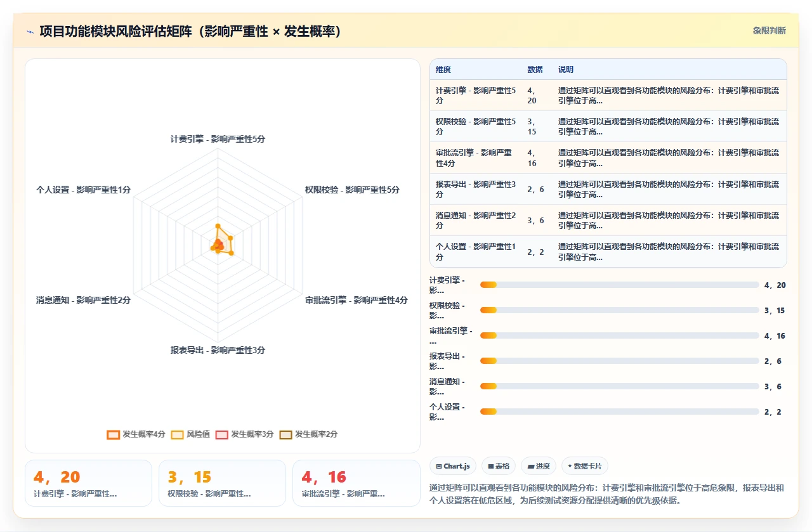Click the topmost radar data point
812x532 pixels.
point(218,226)
